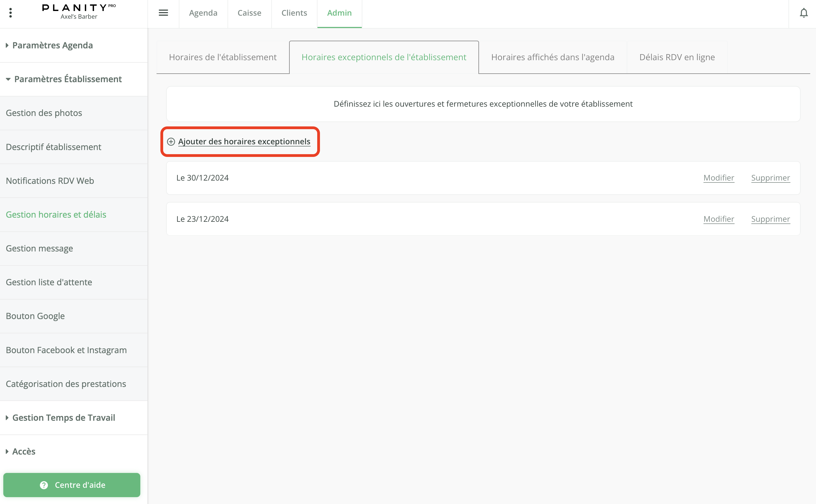Click Supprimer for 23/12/2024 entry
The width and height of the screenshot is (816, 504).
click(x=770, y=219)
